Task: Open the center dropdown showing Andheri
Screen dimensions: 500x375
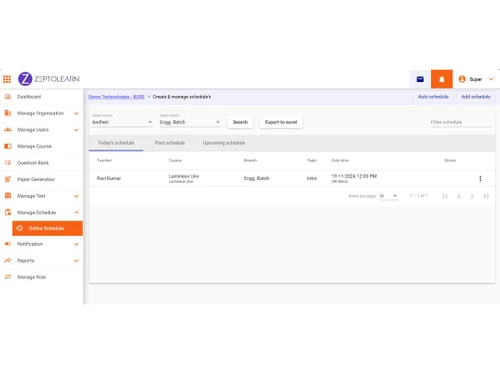Action: click(122, 122)
